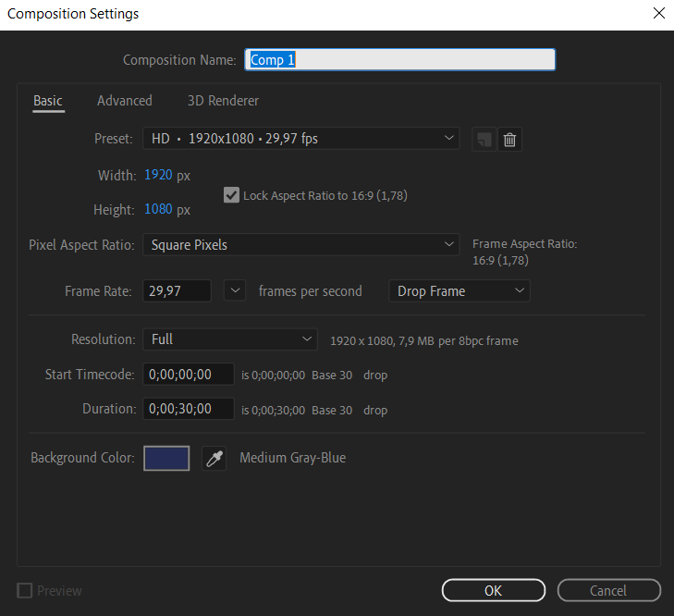Uncheck Lock Aspect Ratio to 16:9

[x=231, y=195]
